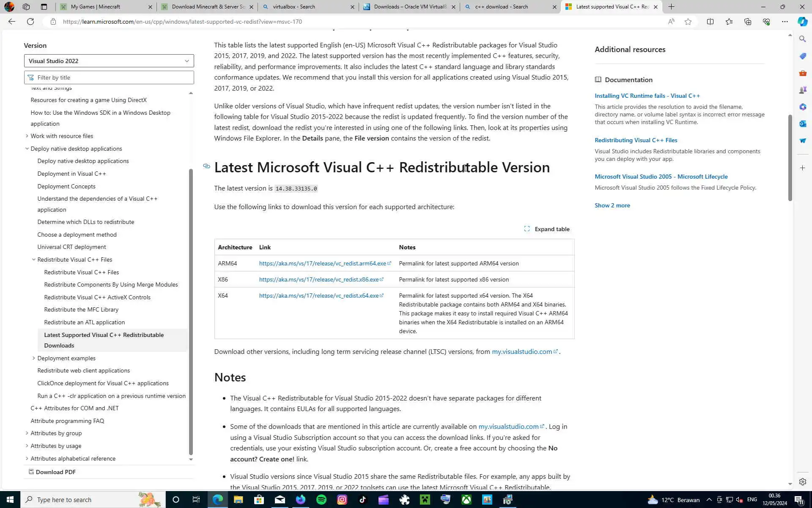Image resolution: width=812 pixels, height=508 pixels.
Task: Collapse the Redistribute Visual C++ Files node
Action: tap(34, 260)
